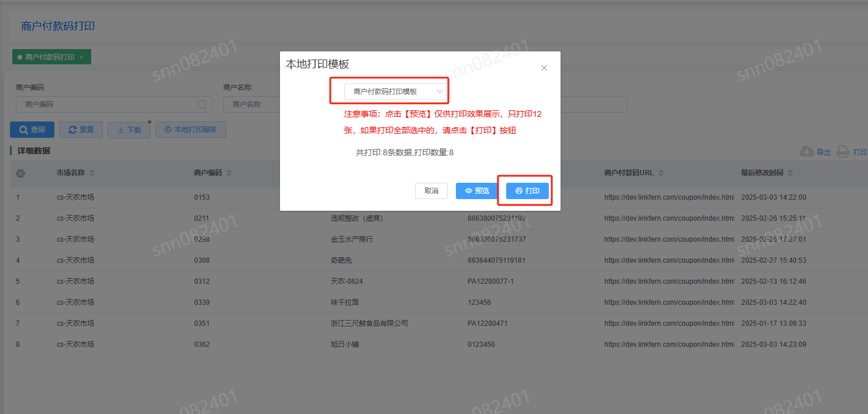Viewport: 868px width, 414px height.
Task: Click the 商户编码 column header
Action: tap(208, 173)
